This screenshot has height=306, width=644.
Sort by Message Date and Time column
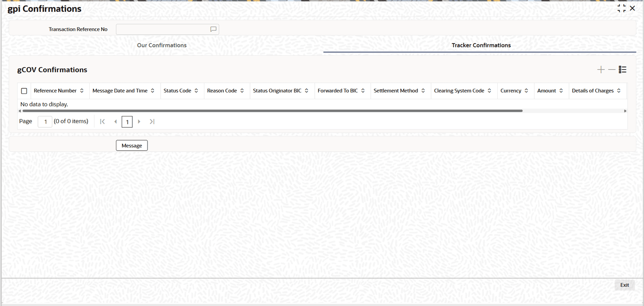click(x=153, y=91)
